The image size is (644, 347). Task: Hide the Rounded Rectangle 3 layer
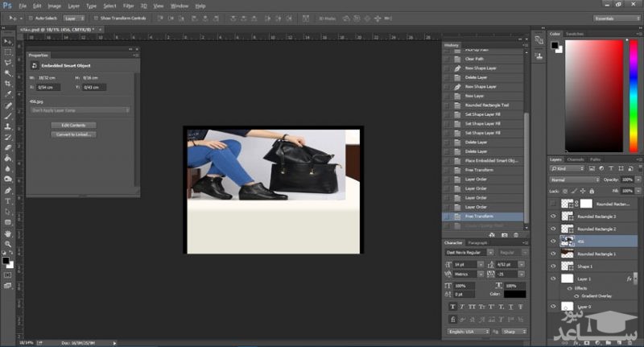click(553, 217)
